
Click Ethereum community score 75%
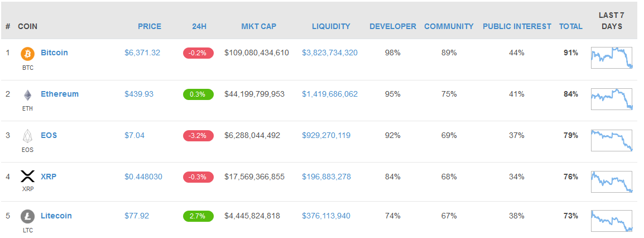[x=449, y=94]
